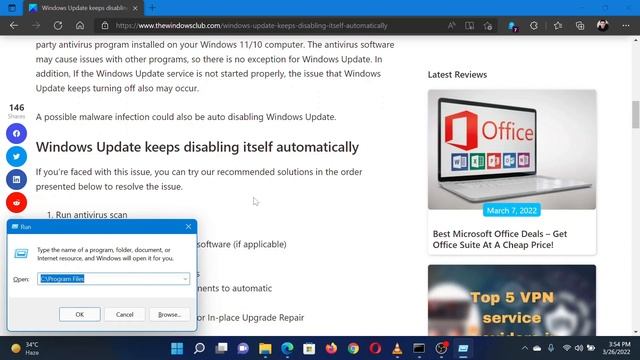
Task: Click the site lock icon
Action: [x=105, y=26]
